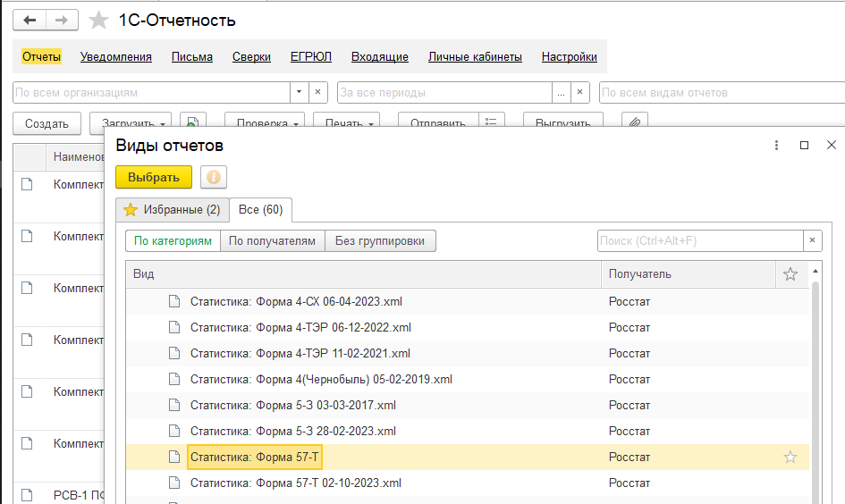Screen dimensions: 845x504
Task: Click file icon of Форма 57-Т 02-10-2023.xml row
Action: tap(174, 483)
